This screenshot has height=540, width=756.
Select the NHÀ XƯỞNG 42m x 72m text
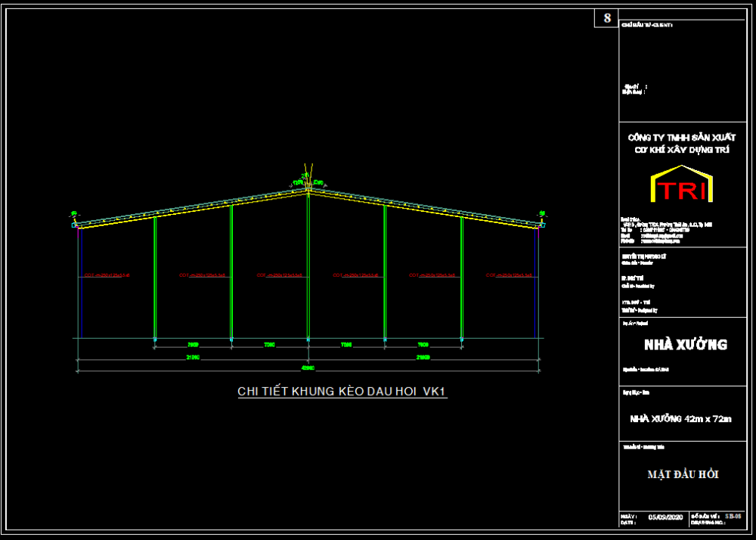(681, 418)
